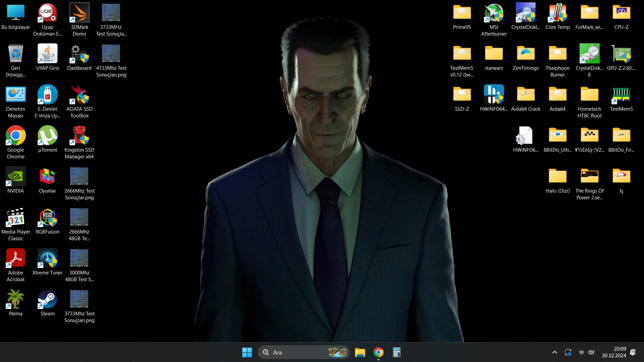The height and width of the screenshot is (362, 644).
Task: Select the SSD-Z folder
Action: pos(462,99)
